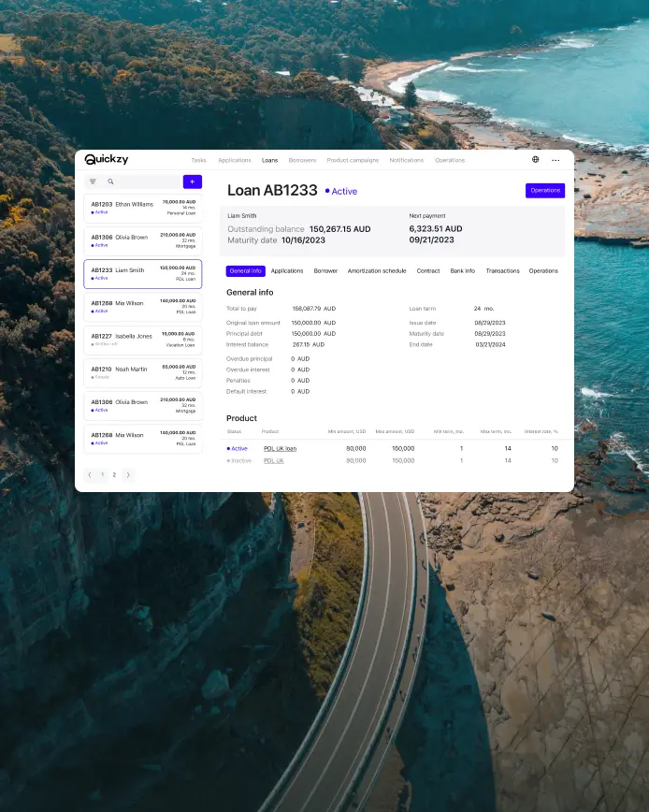Select the AB1203 Ethan Williams loan card
The height and width of the screenshot is (812, 649).
point(143,209)
